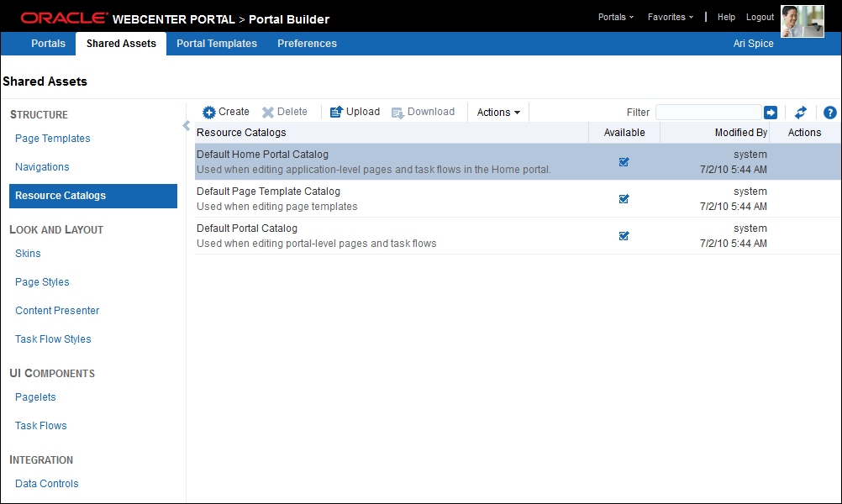Viewport: 842px width, 504px height.
Task: Open Data Controls in sidebar
Action: pos(47,484)
